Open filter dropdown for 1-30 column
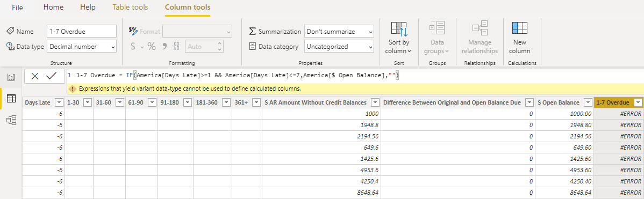Screen dimensions: 644x199 point(87,102)
